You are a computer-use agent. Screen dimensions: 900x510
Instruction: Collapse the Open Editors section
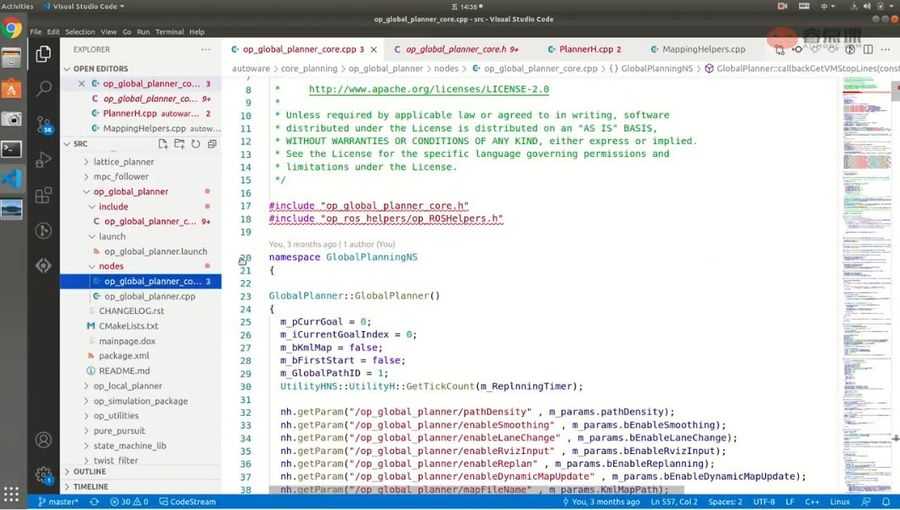coord(100,69)
